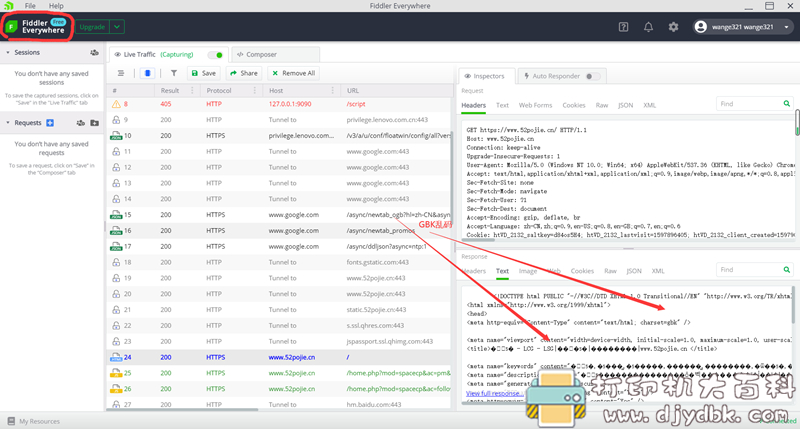Collapse the Sessions section
The height and width of the screenshot is (429, 800).
pyautogui.click(x=8, y=53)
